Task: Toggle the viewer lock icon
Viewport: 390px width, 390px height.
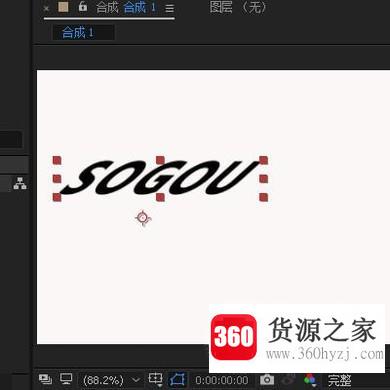Action: [x=83, y=7]
